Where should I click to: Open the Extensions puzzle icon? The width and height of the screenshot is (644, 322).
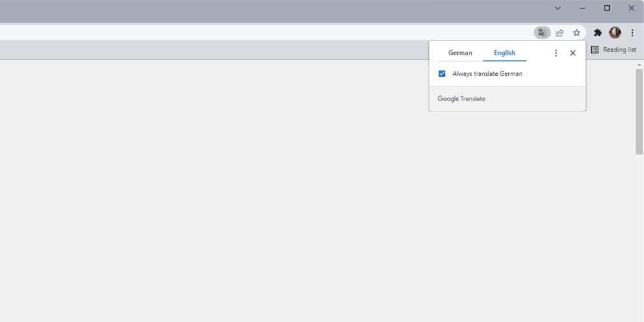tap(598, 33)
